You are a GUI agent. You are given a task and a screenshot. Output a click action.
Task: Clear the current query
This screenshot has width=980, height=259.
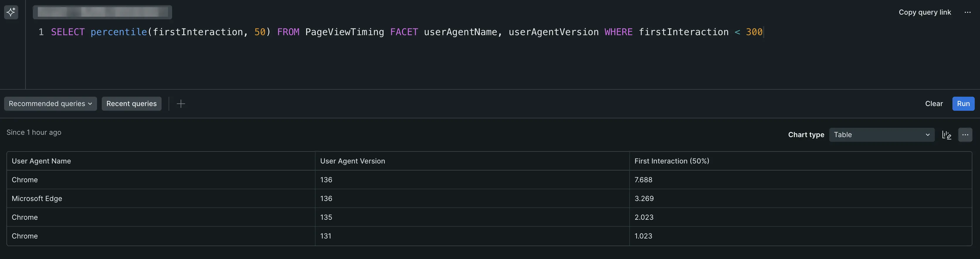click(934, 104)
